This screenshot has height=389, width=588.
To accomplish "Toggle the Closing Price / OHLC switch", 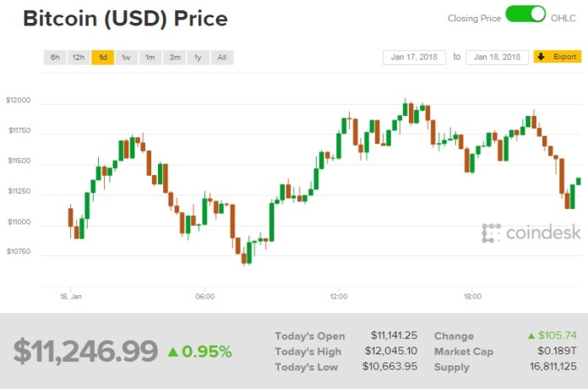I will 525,16.
